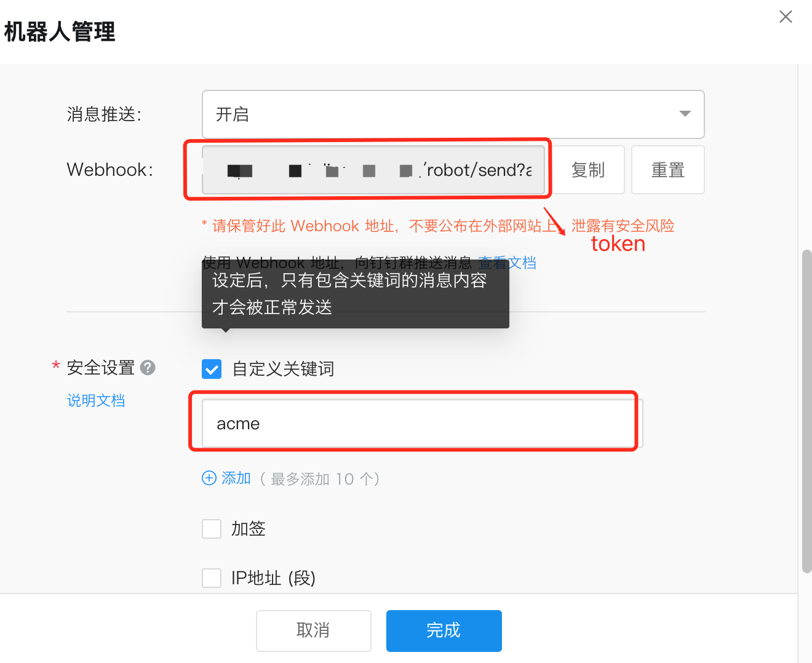
Task: Click the 自定义关键词 label text
Action: pos(283,369)
